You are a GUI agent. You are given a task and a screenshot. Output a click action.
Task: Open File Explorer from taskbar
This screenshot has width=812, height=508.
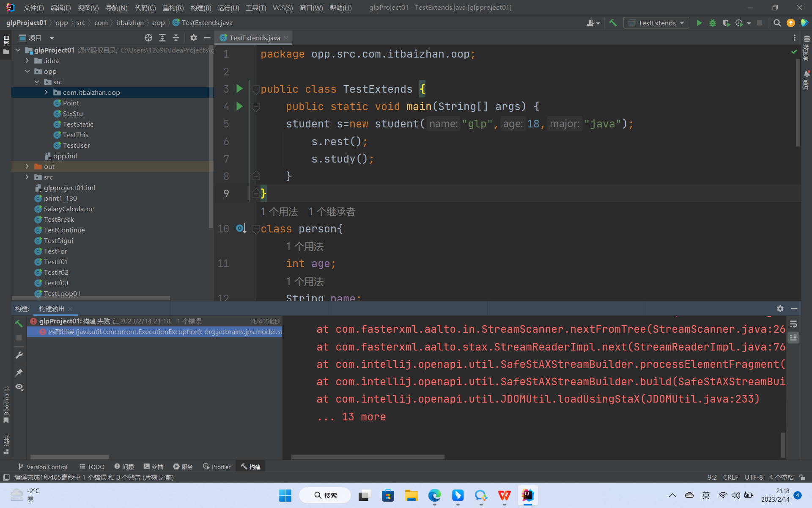coord(411,495)
